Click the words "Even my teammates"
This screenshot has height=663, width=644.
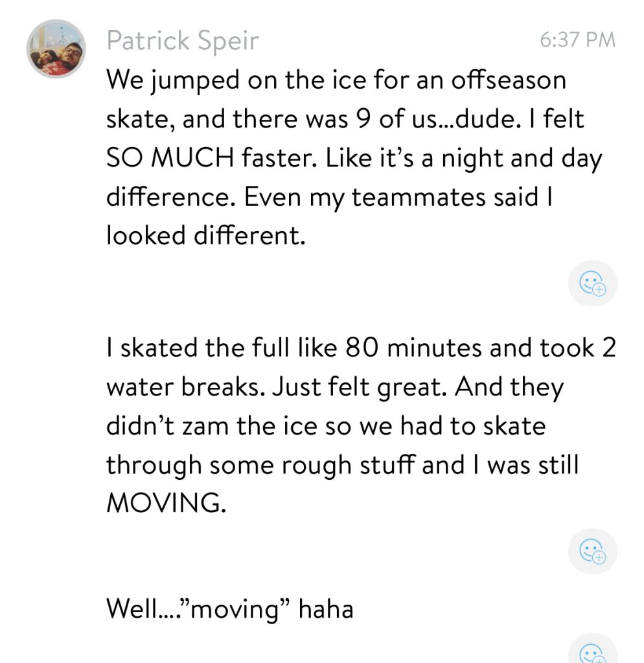tap(334, 196)
